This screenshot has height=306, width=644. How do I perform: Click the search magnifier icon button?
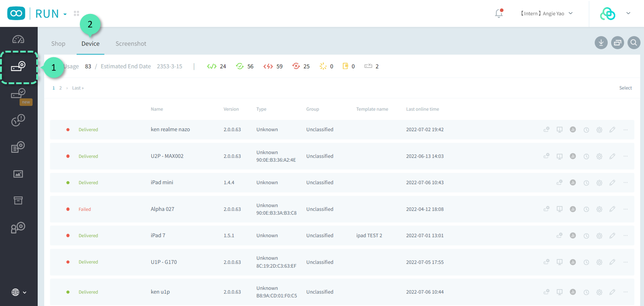coord(634,43)
